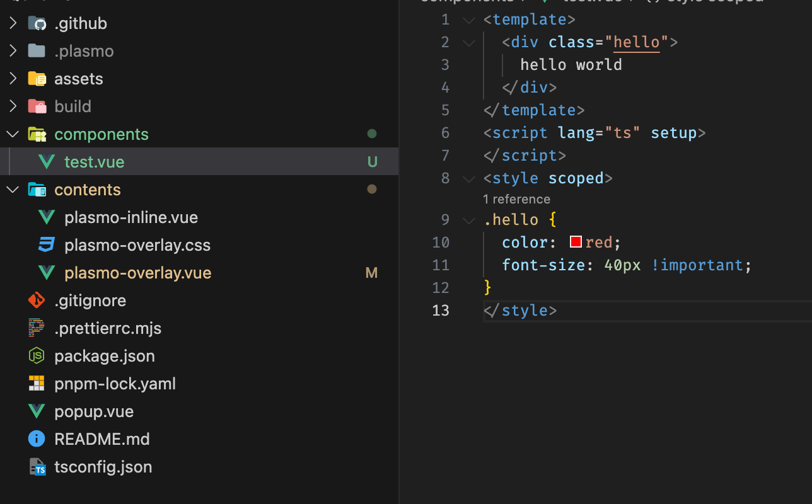
Task: Click the Vue icon beside plasmo-overlay.vue
Action: pos(47,273)
